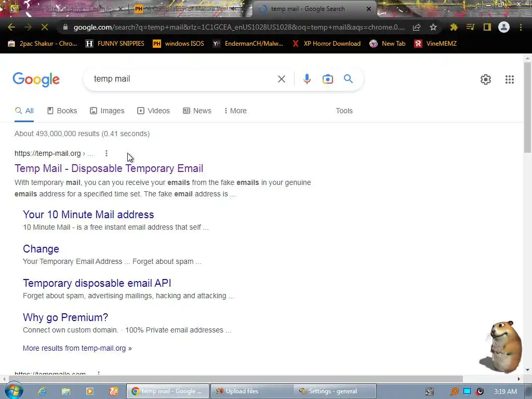Open the EndermanCH/Malw... bookmark
The height and width of the screenshot is (399, 532).
[x=248, y=44]
